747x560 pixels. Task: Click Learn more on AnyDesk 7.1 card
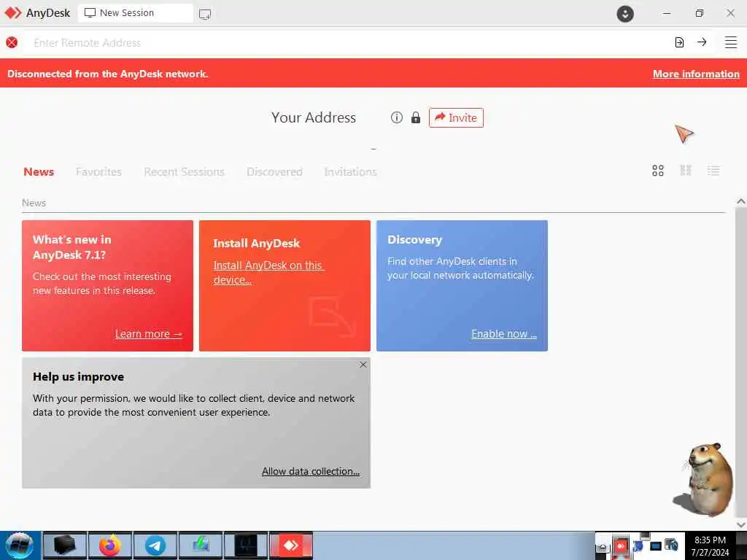(x=149, y=334)
